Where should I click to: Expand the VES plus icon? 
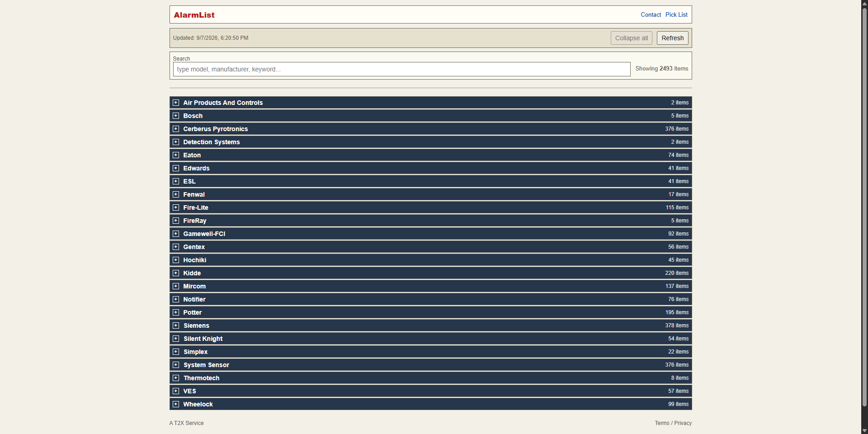[176, 391]
